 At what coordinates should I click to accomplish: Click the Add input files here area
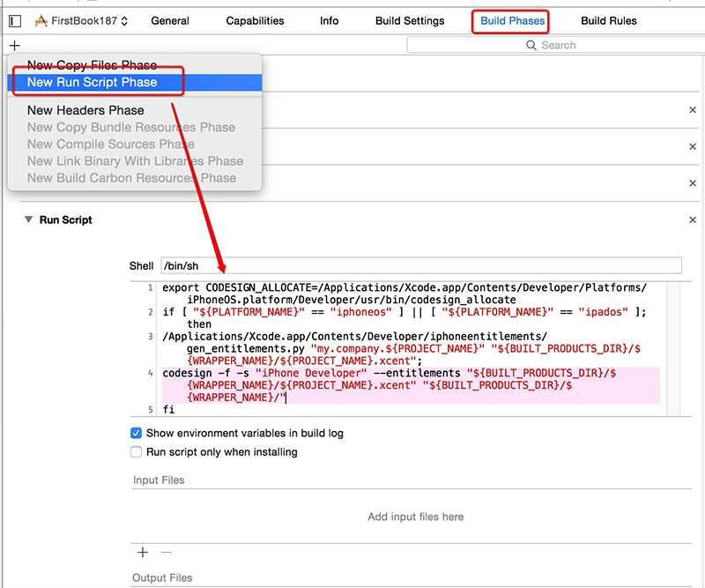tap(415, 517)
